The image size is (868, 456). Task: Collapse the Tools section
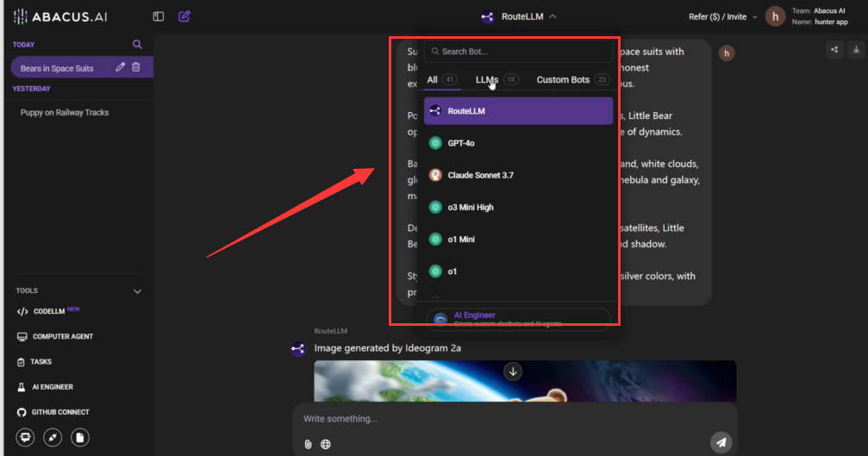137,291
